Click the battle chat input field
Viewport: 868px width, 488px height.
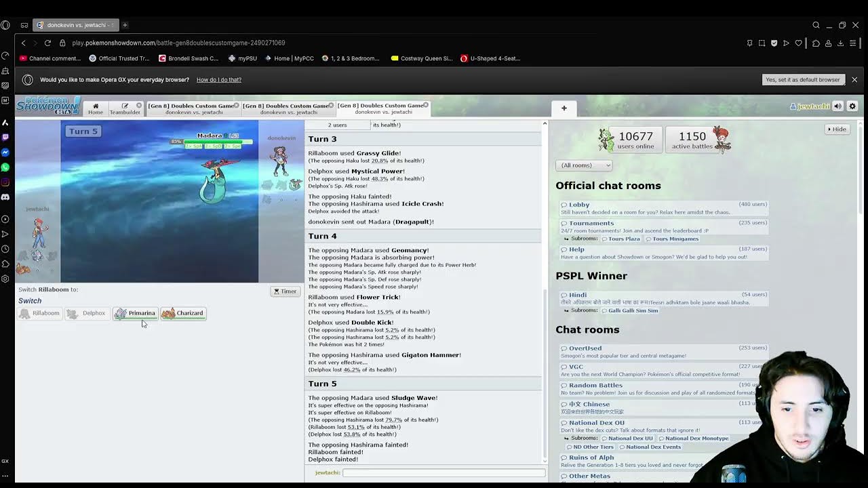click(x=443, y=472)
